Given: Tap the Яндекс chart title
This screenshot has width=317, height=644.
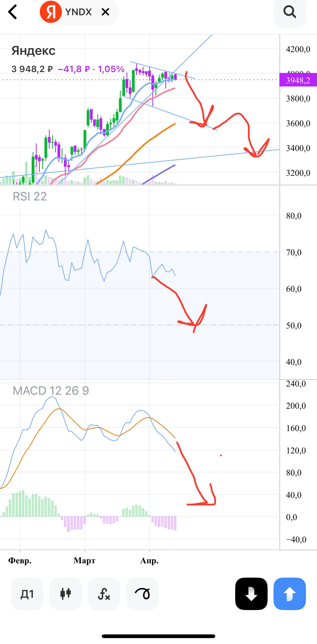Looking at the screenshot, I should [33, 50].
